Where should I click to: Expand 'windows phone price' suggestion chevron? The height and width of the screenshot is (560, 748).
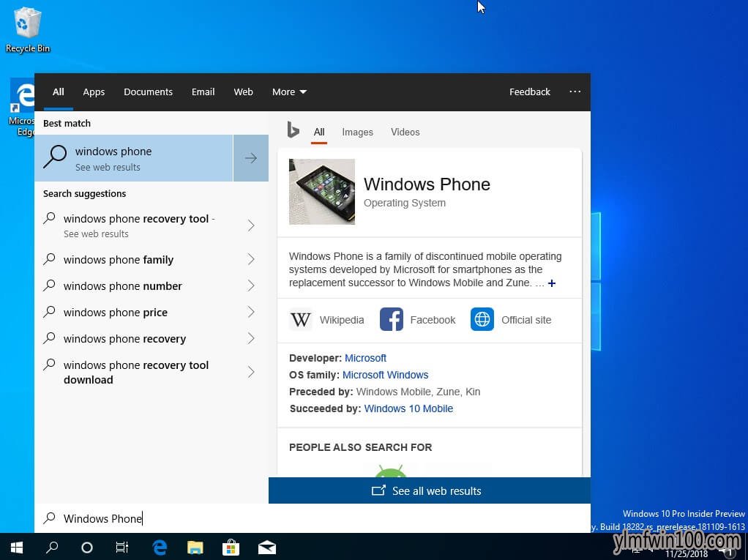pyautogui.click(x=251, y=312)
